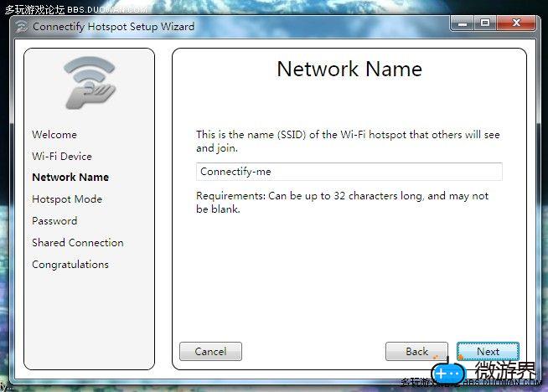Focus the SSID field containing Connectify-me

pos(349,172)
